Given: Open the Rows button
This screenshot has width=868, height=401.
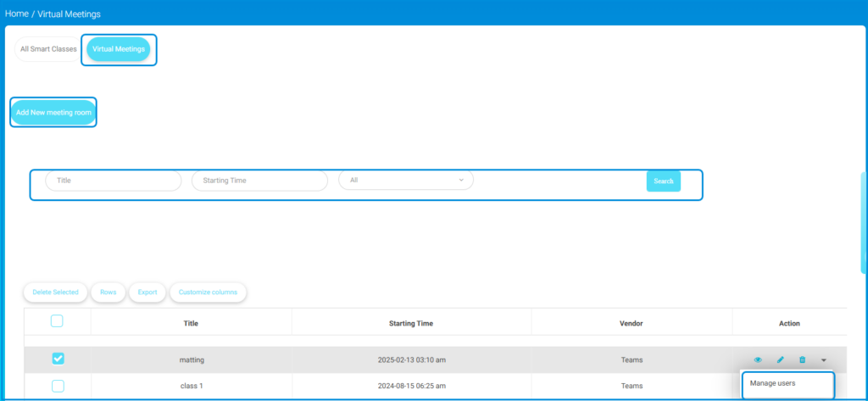Looking at the screenshot, I should (108, 292).
